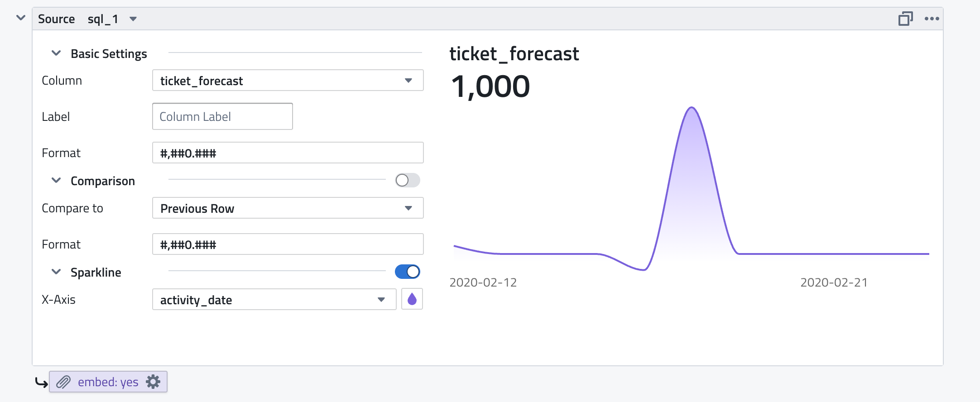Click the Column Label input field
This screenshot has height=402, width=980.
[x=222, y=117]
